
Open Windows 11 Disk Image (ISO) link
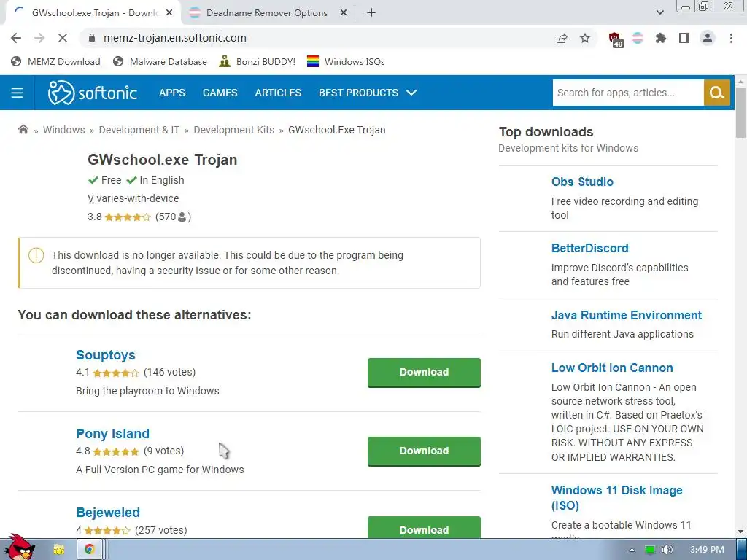point(617,497)
